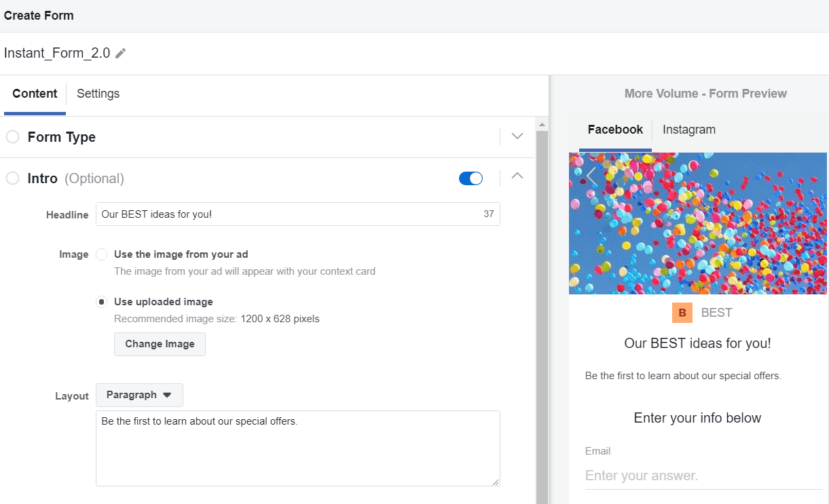
Task: Click the Form Type step circle
Action: (x=12, y=137)
